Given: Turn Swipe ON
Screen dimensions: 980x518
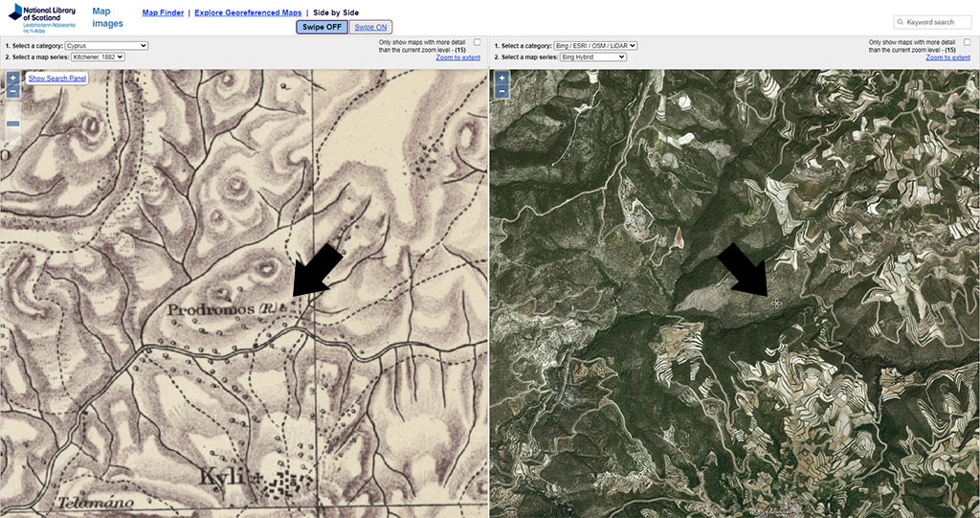Looking at the screenshot, I should click(x=370, y=27).
